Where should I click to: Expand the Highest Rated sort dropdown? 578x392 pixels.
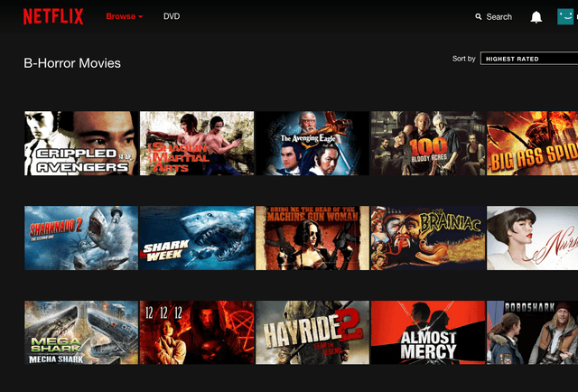tap(529, 59)
